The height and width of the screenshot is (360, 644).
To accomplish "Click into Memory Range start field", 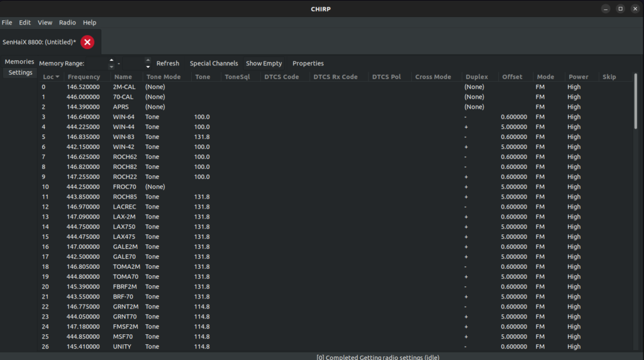I will pyautogui.click(x=96, y=63).
